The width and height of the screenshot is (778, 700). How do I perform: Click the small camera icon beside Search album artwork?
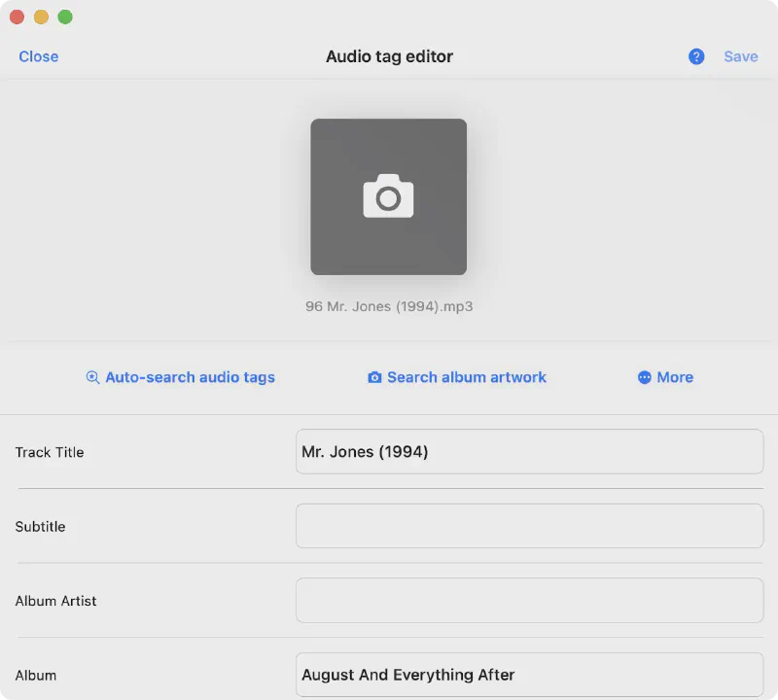pos(374,377)
